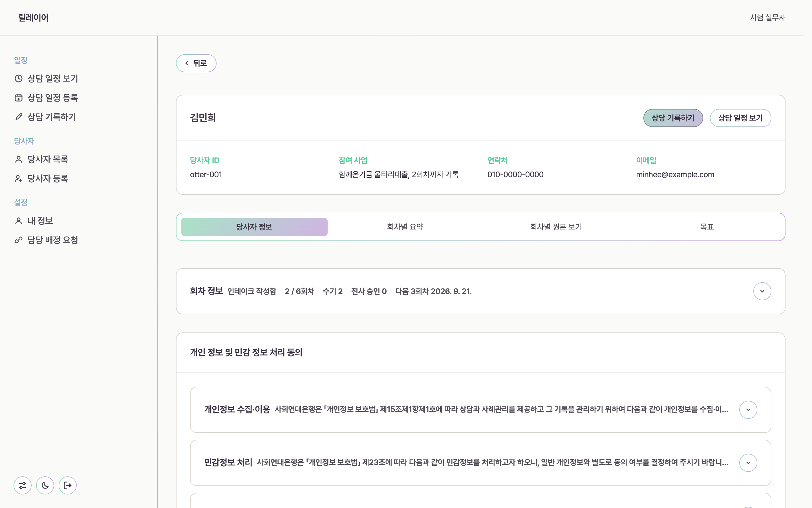Click the 릴레이어 logo in the header
This screenshot has width=812, height=508.
[x=33, y=17]
